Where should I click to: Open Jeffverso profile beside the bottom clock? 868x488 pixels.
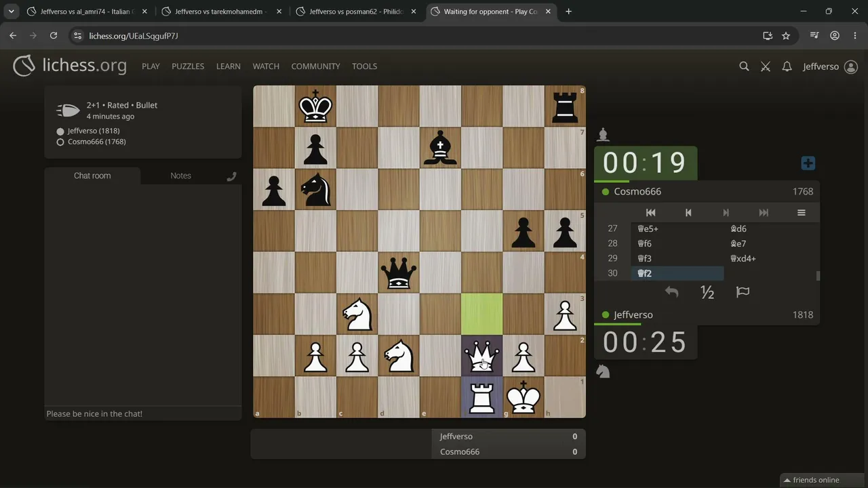(x=633, y=315)
